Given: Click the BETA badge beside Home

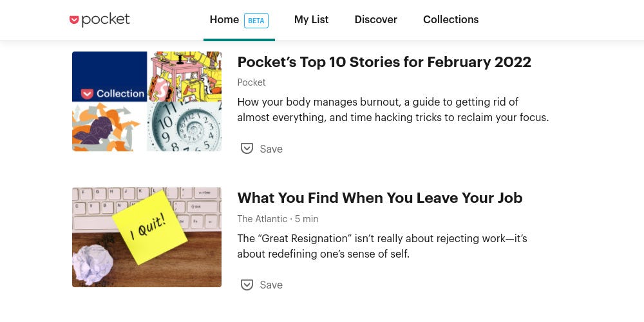Looking at the screenshot, I should tap(256, 21).
